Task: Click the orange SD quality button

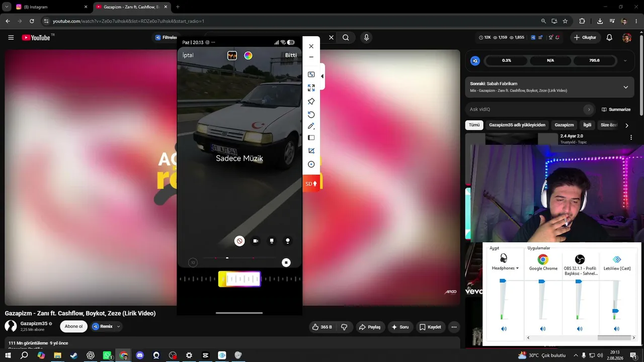Action: pos(311,184)
